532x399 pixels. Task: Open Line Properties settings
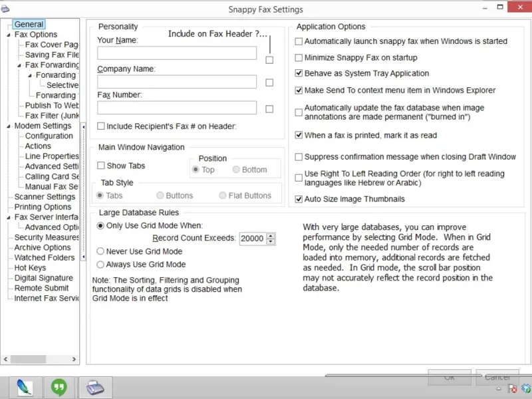click(x=52, y=156)
